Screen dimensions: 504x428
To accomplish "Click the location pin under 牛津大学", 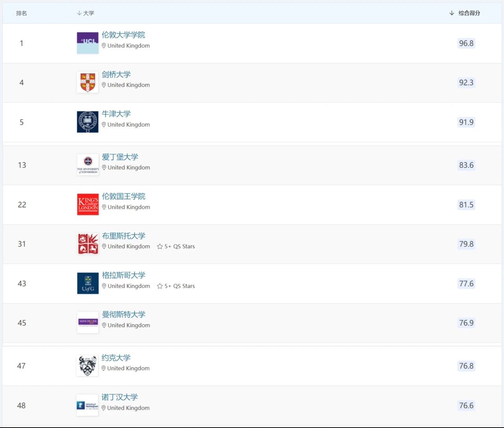I will point(104,125).
